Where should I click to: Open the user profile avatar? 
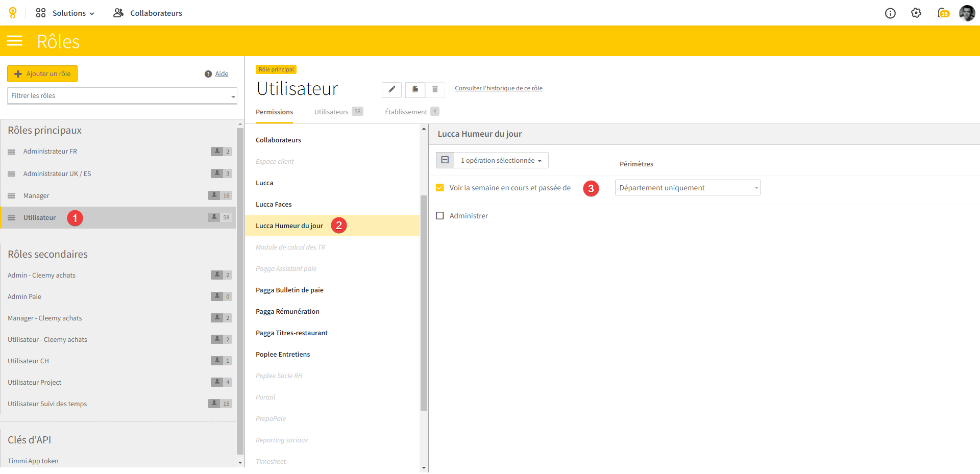[967, 13]
